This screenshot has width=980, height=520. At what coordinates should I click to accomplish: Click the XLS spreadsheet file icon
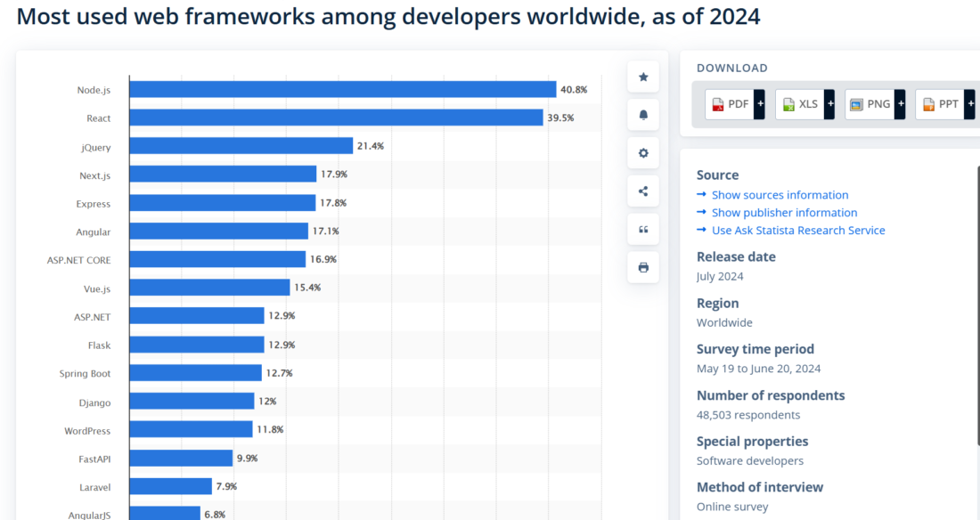coord(788,104)
